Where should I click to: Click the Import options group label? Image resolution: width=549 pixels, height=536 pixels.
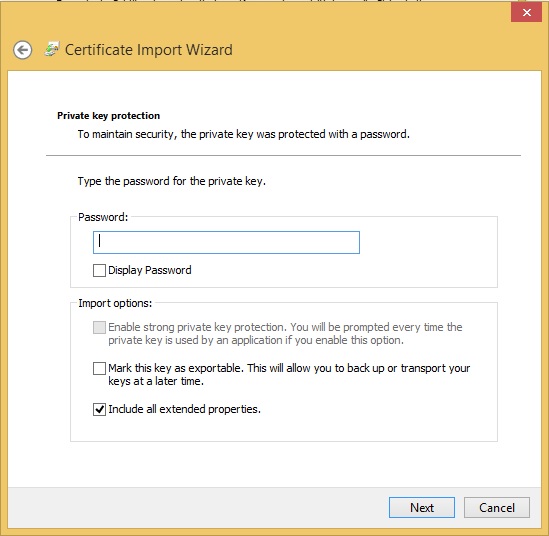point(115,303)
